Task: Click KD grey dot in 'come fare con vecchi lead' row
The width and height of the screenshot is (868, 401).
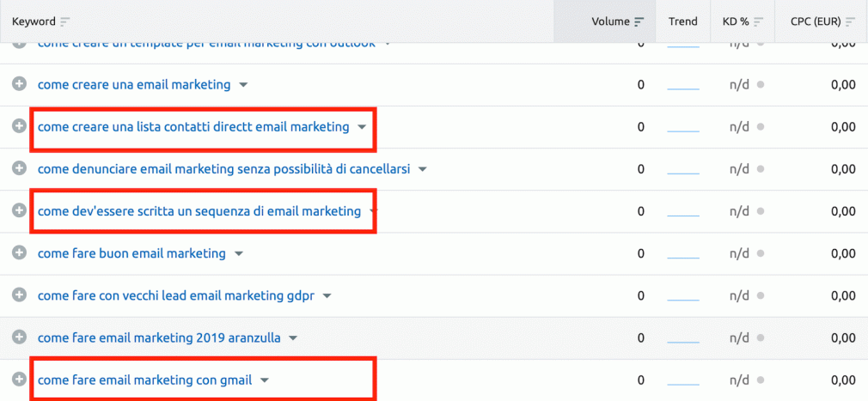Action: tap(761, 296)
